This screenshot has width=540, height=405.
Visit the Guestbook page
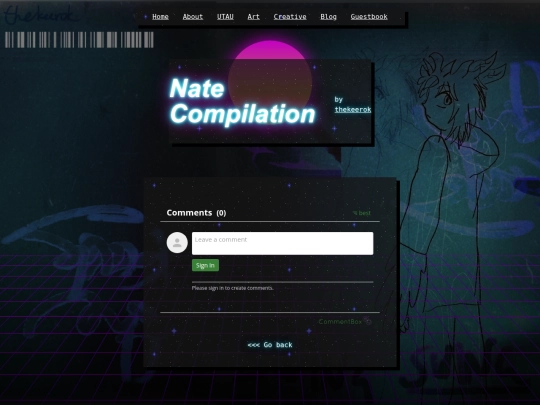(369, 17)
